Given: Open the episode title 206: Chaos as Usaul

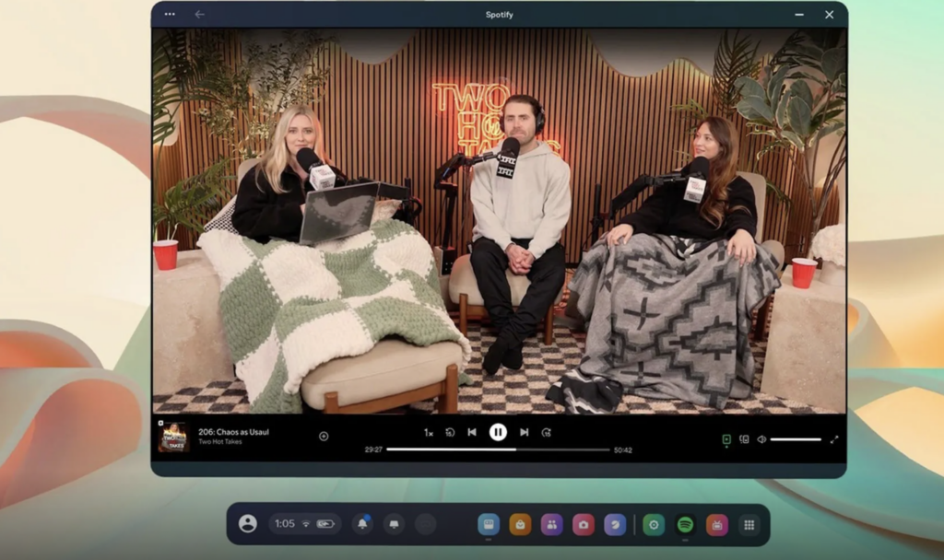Looking at the screenshot, I should 233,432.
